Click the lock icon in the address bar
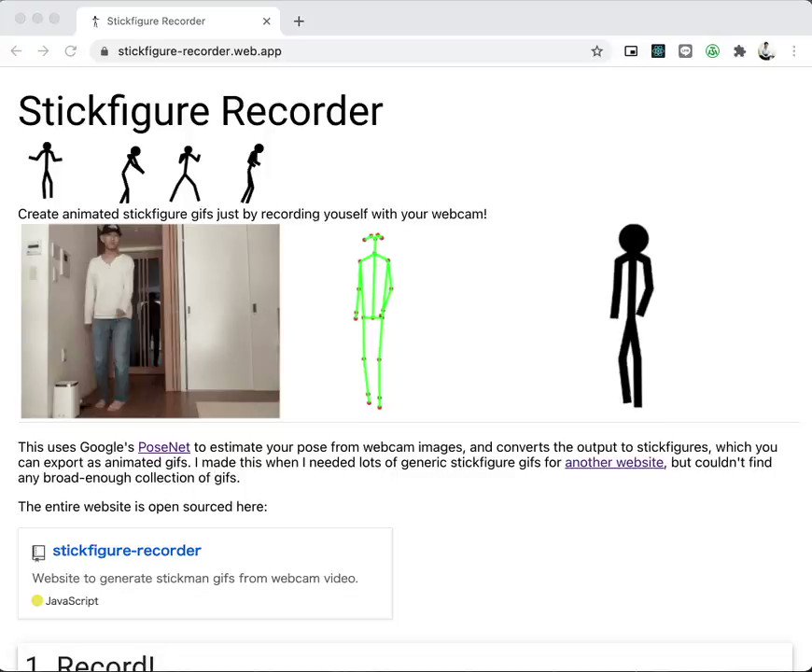812x672 pixels. pos(105,51)
